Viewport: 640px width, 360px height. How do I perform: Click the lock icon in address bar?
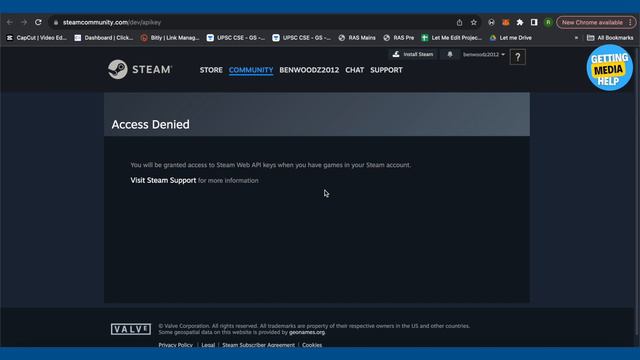coord(56,22)
